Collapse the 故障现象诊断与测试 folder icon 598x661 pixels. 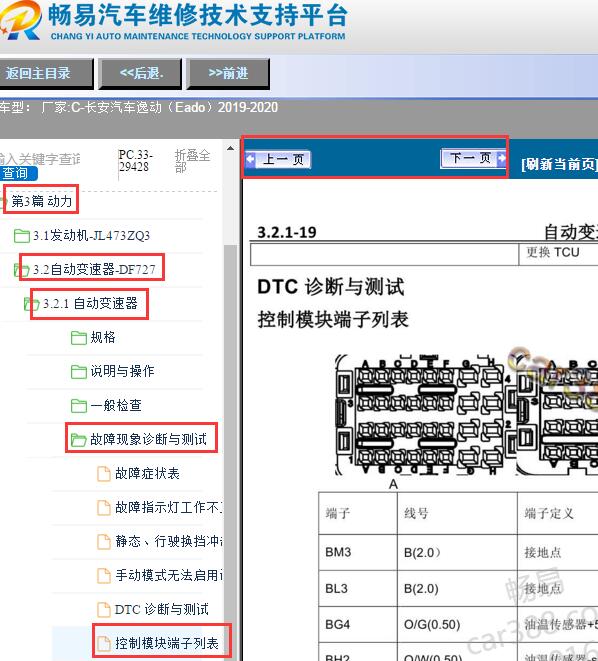(79, 440)
